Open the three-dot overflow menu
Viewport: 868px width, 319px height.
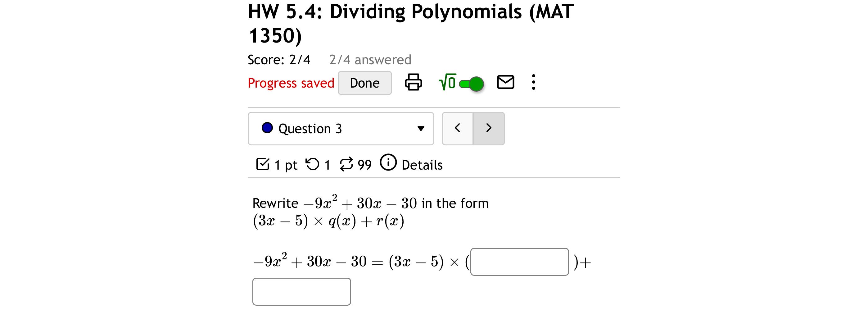pos(534,83)
